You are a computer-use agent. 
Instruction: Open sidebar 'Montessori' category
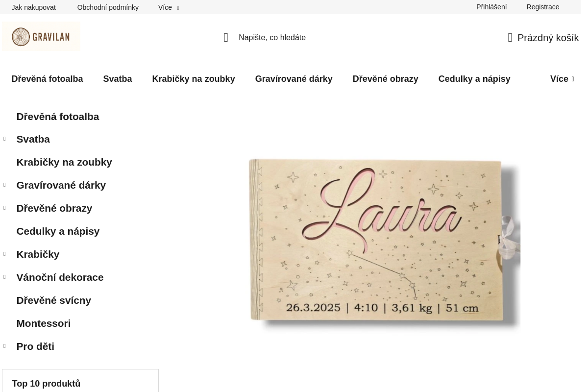pos(44,323)
